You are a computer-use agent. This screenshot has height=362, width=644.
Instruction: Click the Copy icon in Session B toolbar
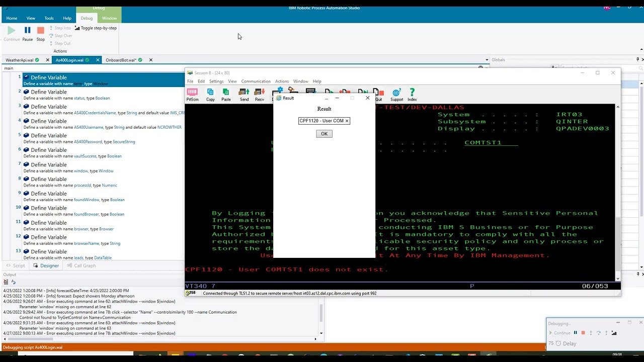(x=210, y=95)
